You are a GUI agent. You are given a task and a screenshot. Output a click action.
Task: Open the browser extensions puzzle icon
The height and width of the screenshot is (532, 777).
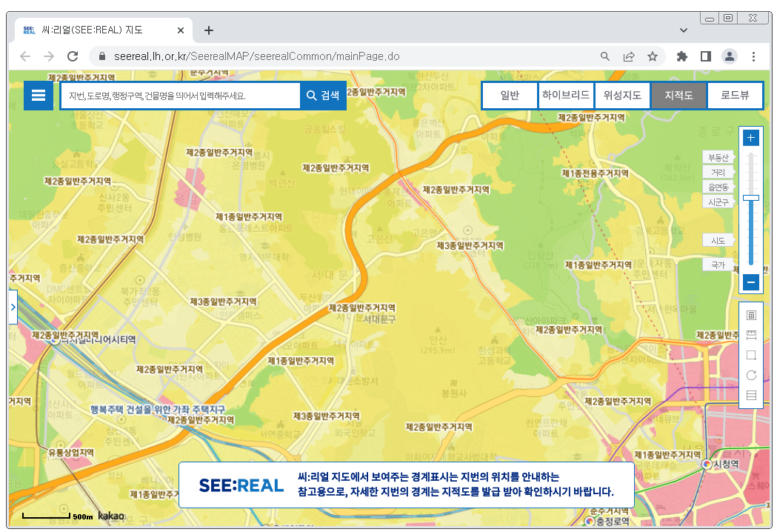682,56
